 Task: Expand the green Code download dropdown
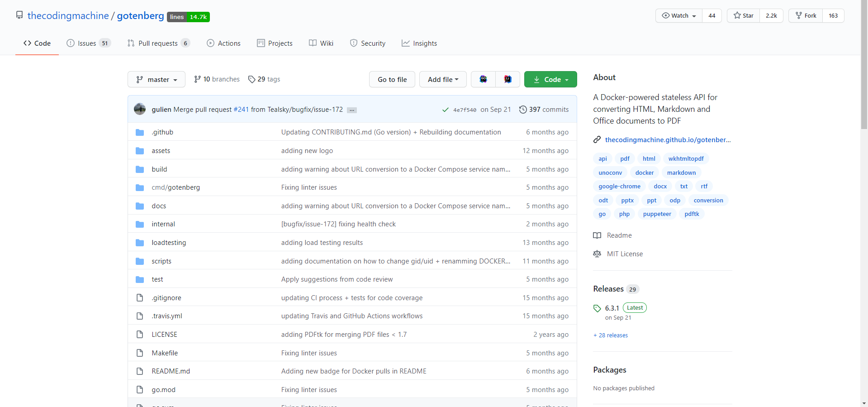click(550, 79)
